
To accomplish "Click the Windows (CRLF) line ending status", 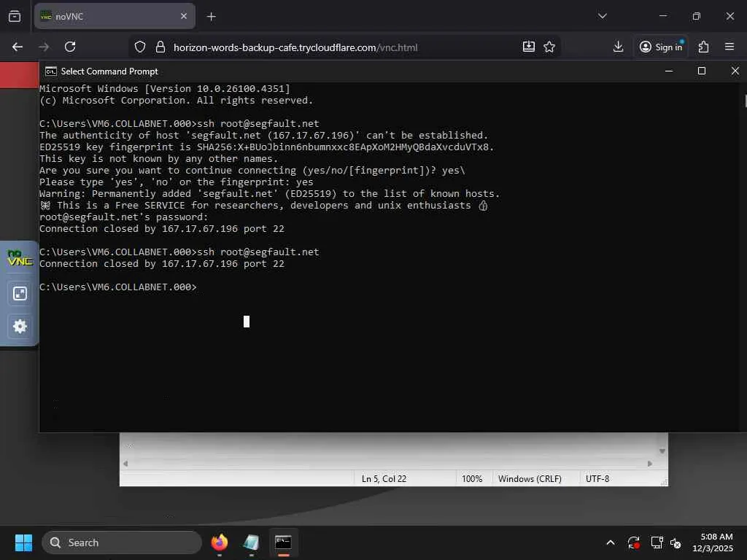I will (530, 478).
